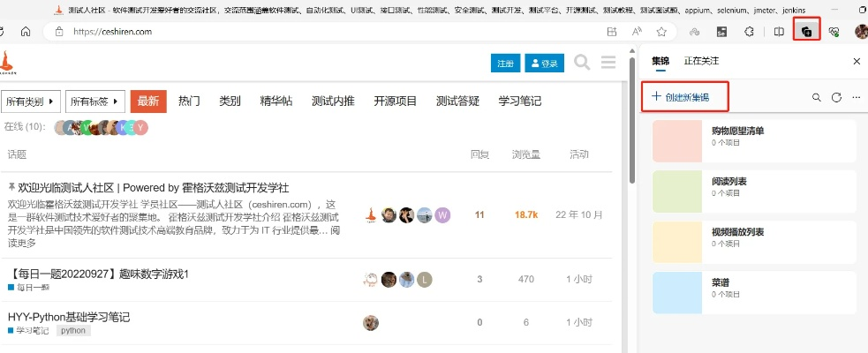Viewport: 868px width, 353px height.
Task: Click the site info lock icon
Action: (60, 32)
